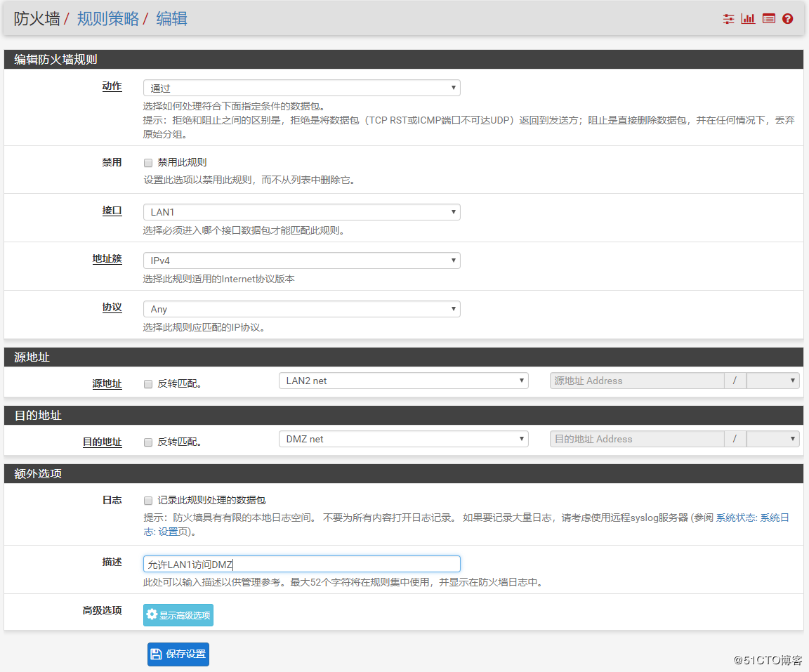The width and height of the screenshot is (809, 672).
Task: Open the help question mark icon
Action: pyautogui.click(x=787, y=19)
